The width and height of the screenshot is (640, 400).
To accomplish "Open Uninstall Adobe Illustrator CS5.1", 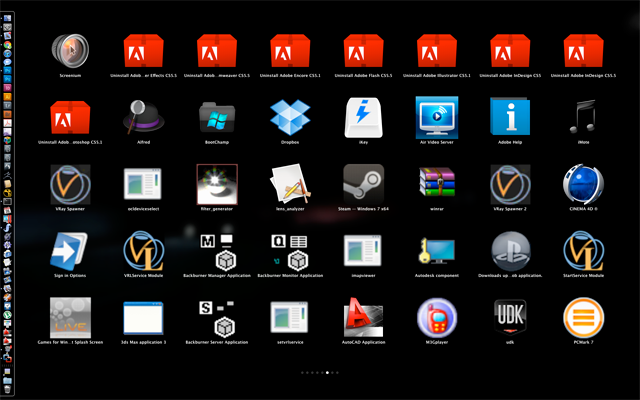I will 437,51.
